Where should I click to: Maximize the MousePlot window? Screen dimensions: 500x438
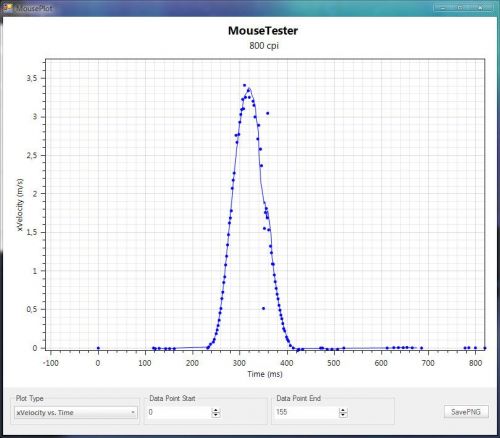click(x=460, y=7)
